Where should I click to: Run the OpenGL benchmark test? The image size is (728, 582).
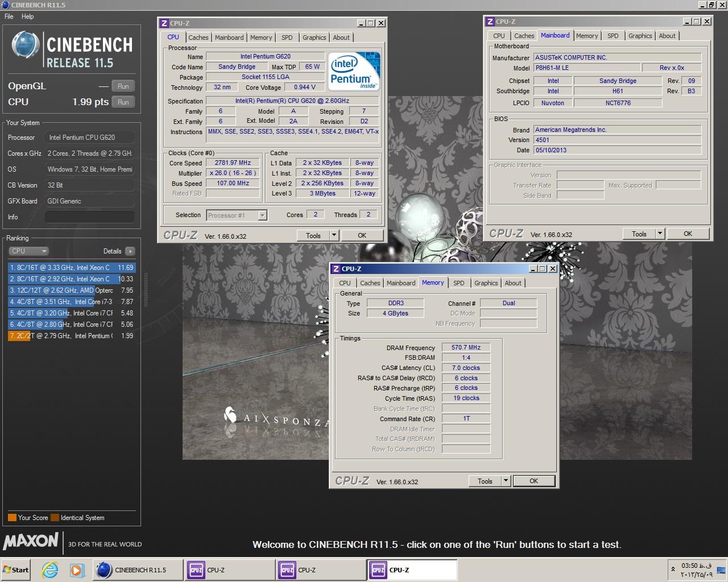[123, 86]
